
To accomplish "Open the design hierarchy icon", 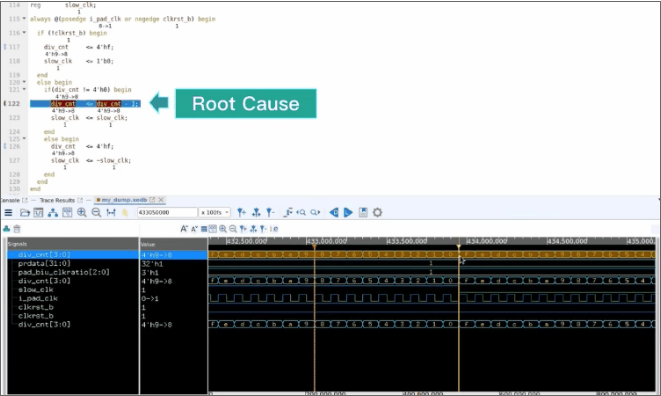I will [53, 213].
